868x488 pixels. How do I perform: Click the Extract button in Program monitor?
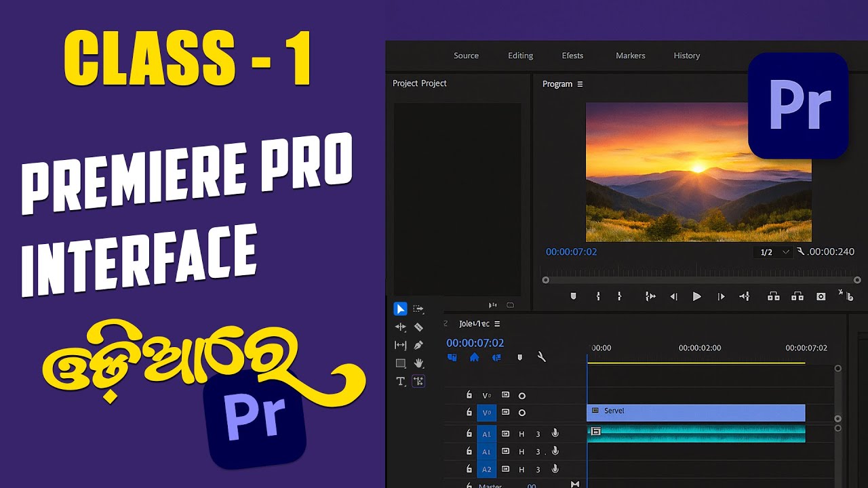coord(797,296)
